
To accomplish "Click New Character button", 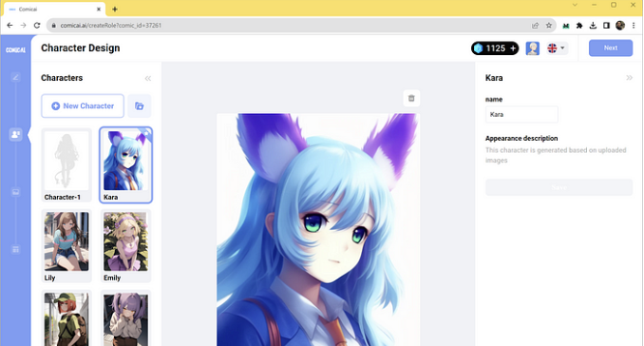I will click(83, 106).
